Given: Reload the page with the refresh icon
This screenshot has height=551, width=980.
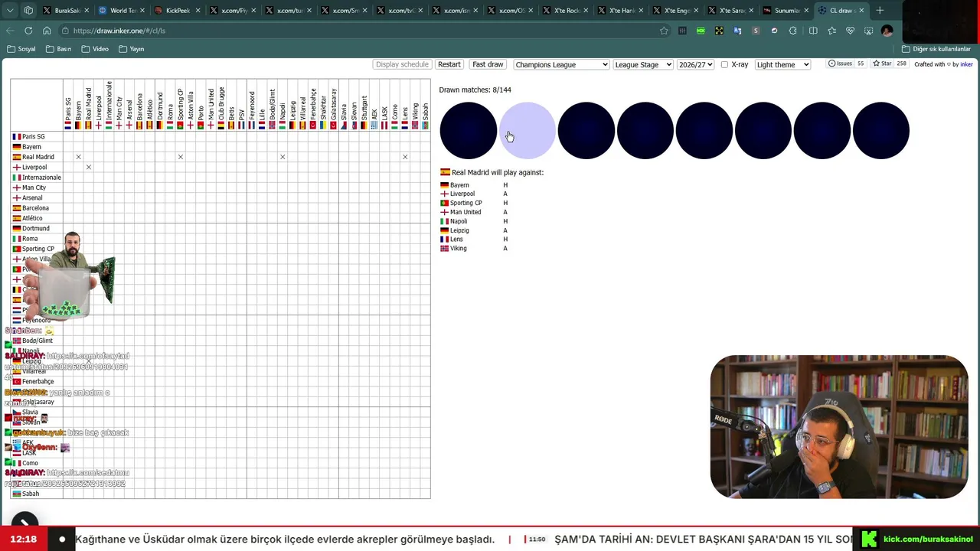Looking at the screenshot, I should (28, 31).
